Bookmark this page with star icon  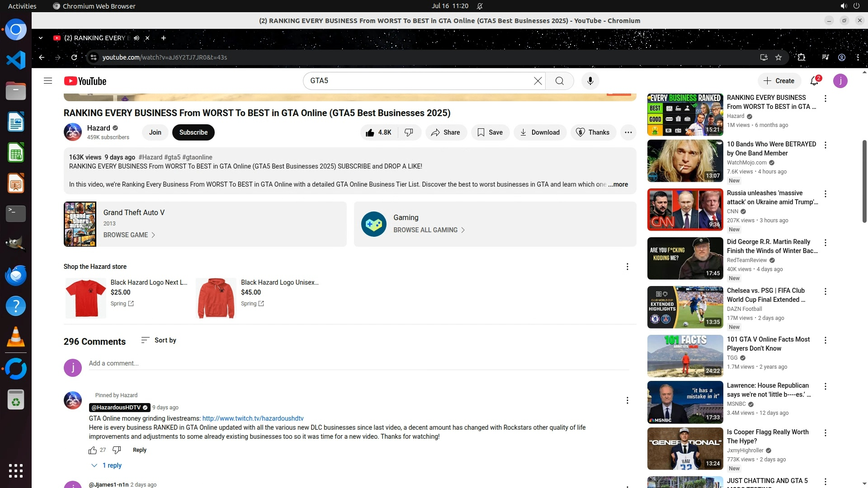[x=778, y=57]
